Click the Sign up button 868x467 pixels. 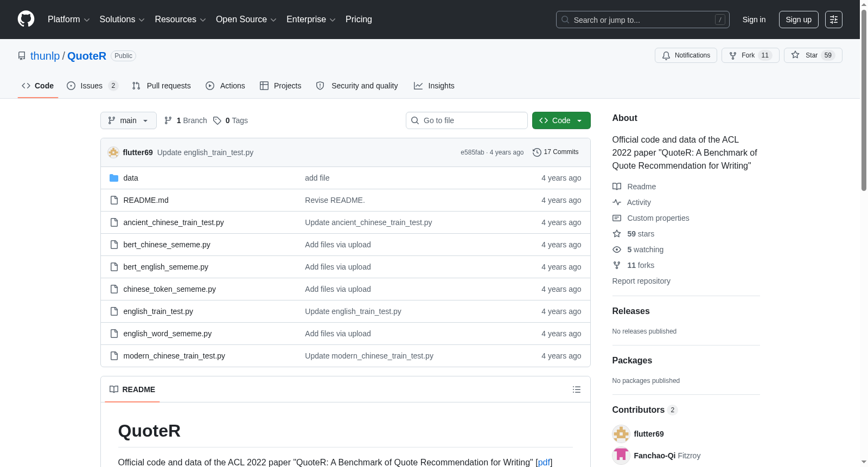pyautogui.click(x=799, y=20)
